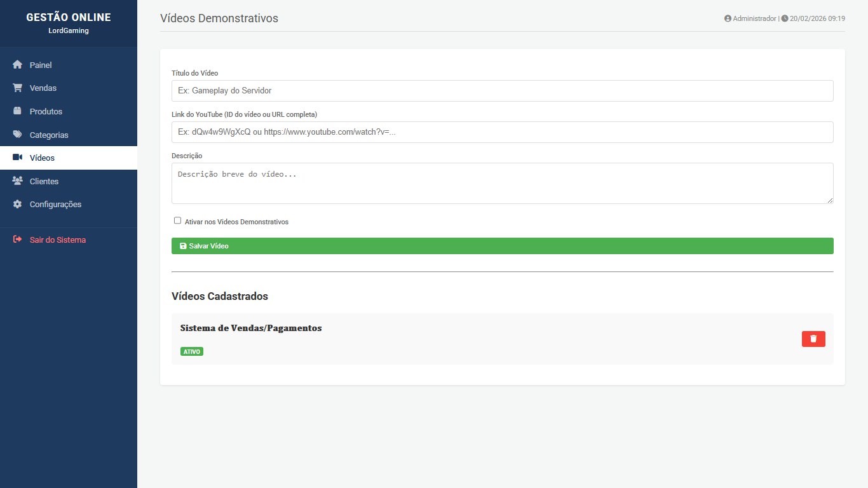
Task: Click the video camera icon for Vídeos
Action: [18, 158]
